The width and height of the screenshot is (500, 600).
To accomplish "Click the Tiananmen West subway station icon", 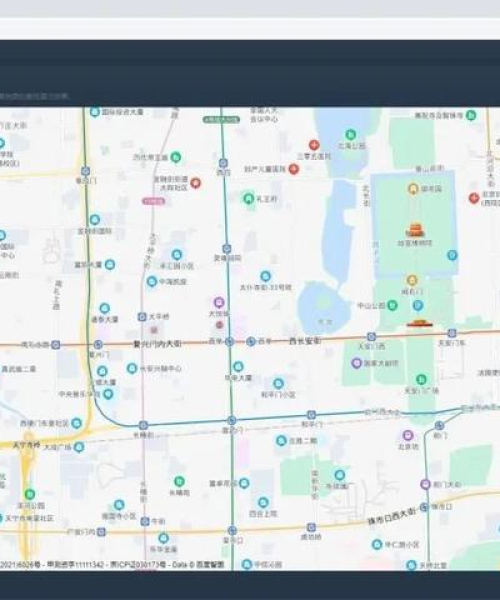I will (x=371, y=336).
